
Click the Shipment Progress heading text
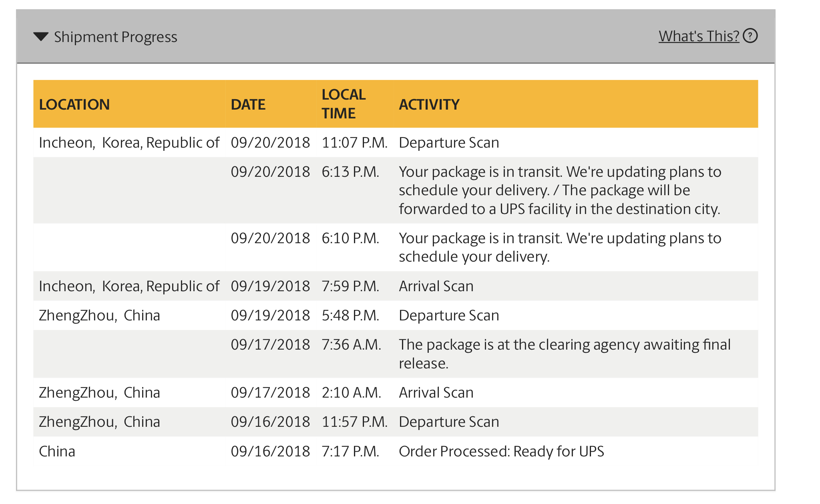tap(115, 37)
